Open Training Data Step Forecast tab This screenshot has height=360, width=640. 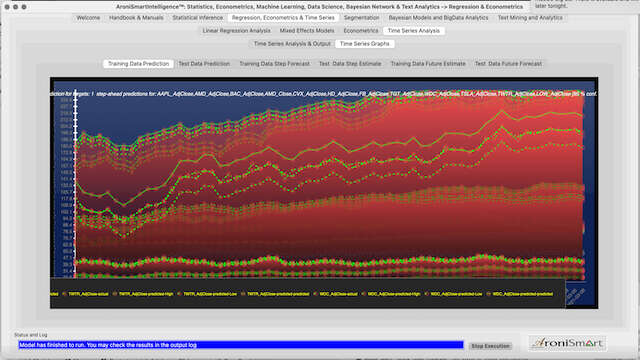(x=274, y=64)
